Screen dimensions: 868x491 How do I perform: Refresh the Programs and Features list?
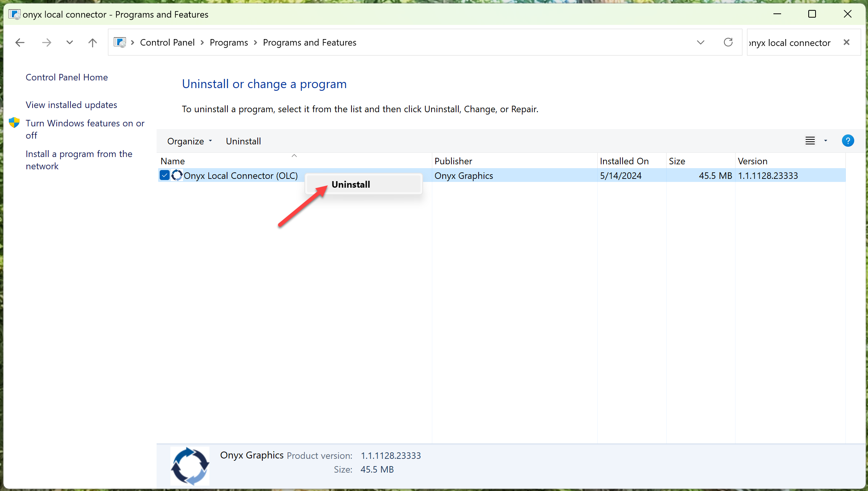tap(728, 42)
